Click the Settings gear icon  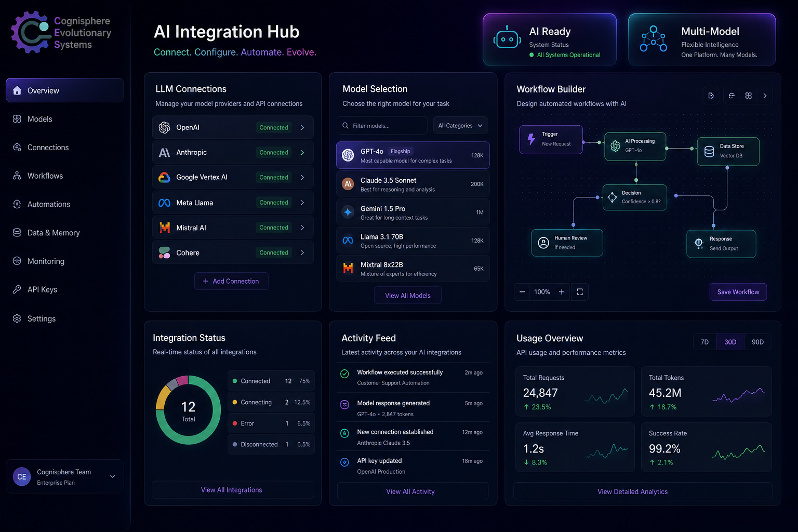[x=17, y=318]
